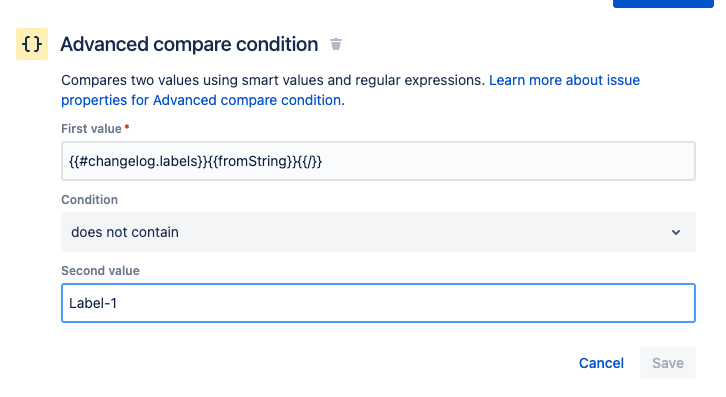Viewport: 726px width, 397px height.
Task: Click the dropdown chevron arrow in Condition
Action: [676, 232]
